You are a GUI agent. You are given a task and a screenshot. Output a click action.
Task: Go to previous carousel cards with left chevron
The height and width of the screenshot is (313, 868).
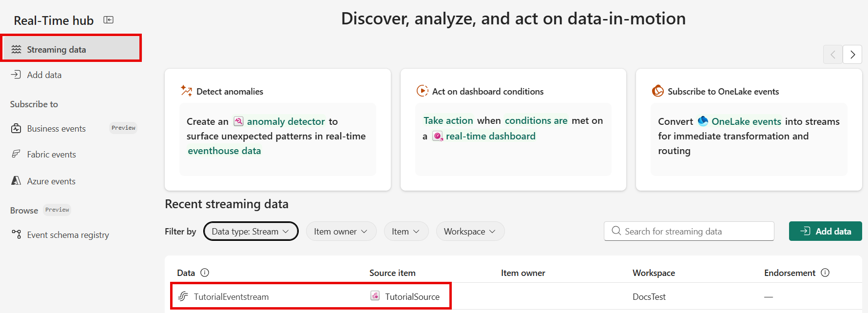click(x=833, y=55)
